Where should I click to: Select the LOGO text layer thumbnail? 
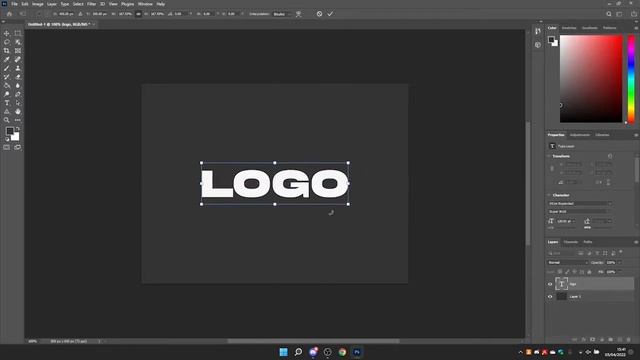561,284
